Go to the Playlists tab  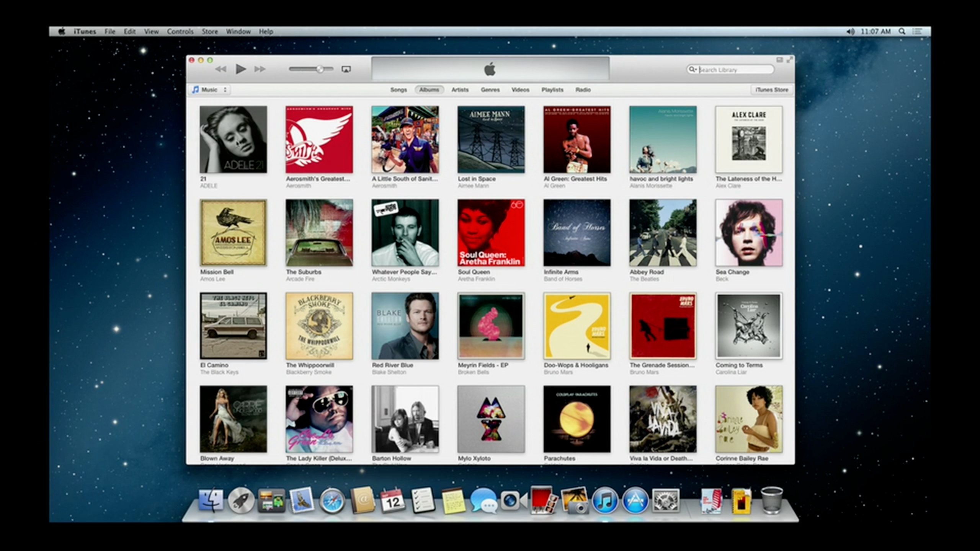552,90
